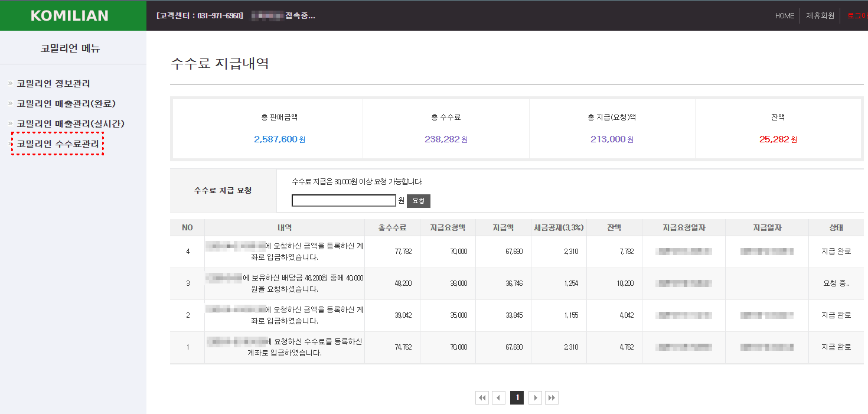
Task: Click the 내역 column header
Action: 285,228
